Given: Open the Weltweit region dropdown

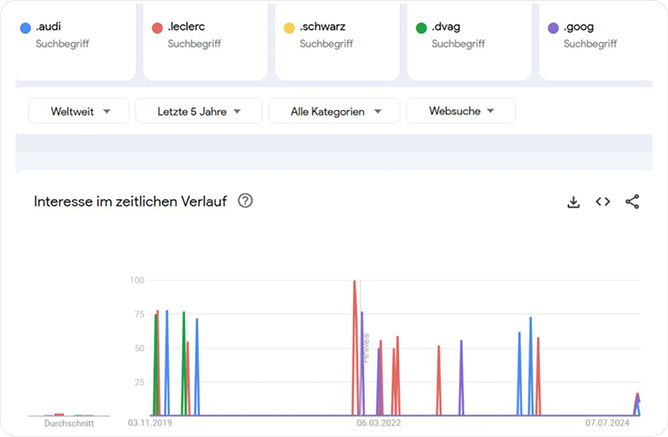Looking at the screenshot, I should (x=79, y=111).
